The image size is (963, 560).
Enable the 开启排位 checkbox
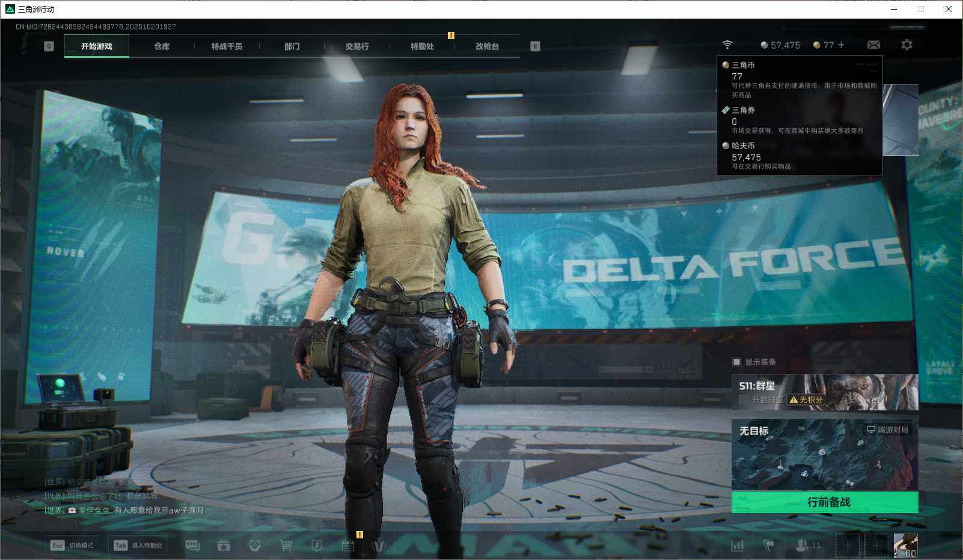(x=744, y=400)
